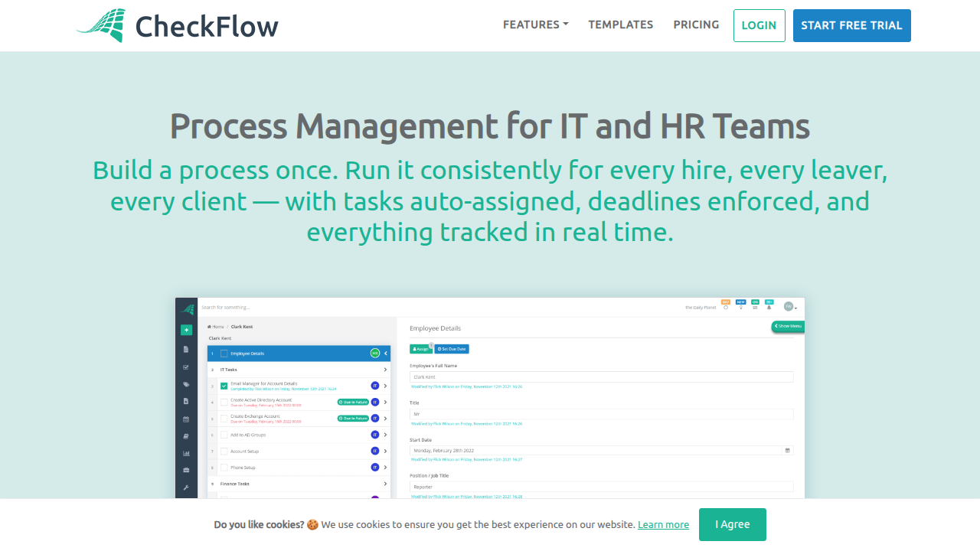980x551 pixels.
Task: Click the IT badge on Phone Setup row
Action: tap(375, 467)
